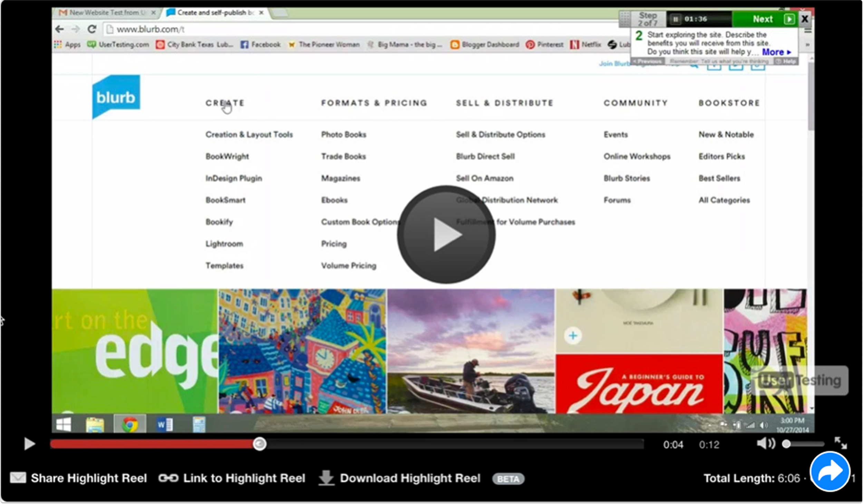Click the blue share arrow button
This screenshot has height=504, width=863.
(x=830, y=471)
